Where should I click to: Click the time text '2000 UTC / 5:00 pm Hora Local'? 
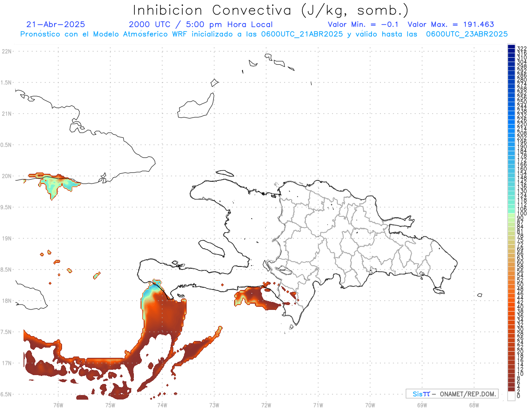[x=200, y=24]
